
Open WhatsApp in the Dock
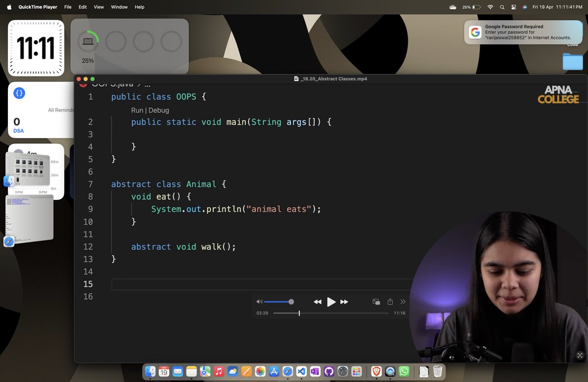404,371
